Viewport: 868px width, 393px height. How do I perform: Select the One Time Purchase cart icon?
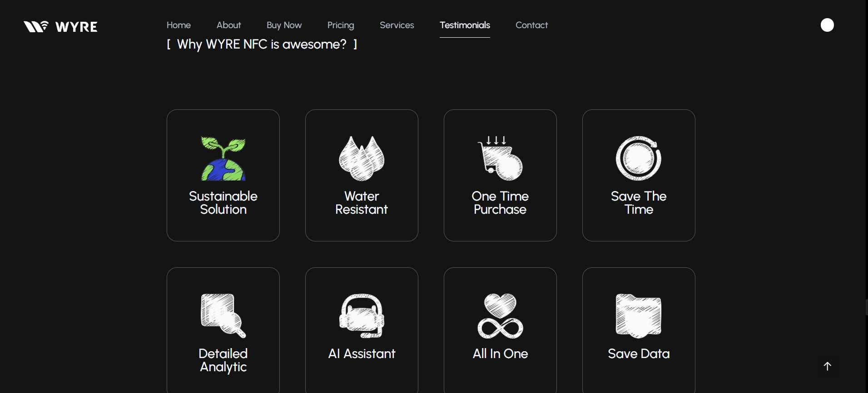500,158
